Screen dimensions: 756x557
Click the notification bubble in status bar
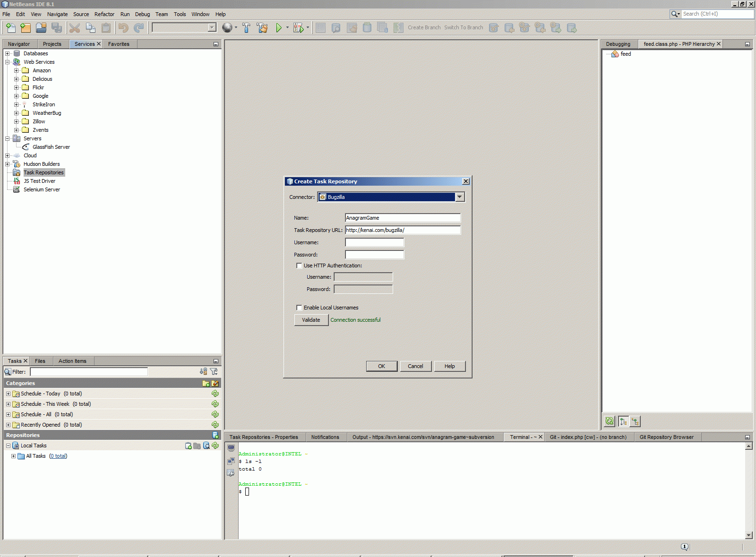tap(685, 547)
